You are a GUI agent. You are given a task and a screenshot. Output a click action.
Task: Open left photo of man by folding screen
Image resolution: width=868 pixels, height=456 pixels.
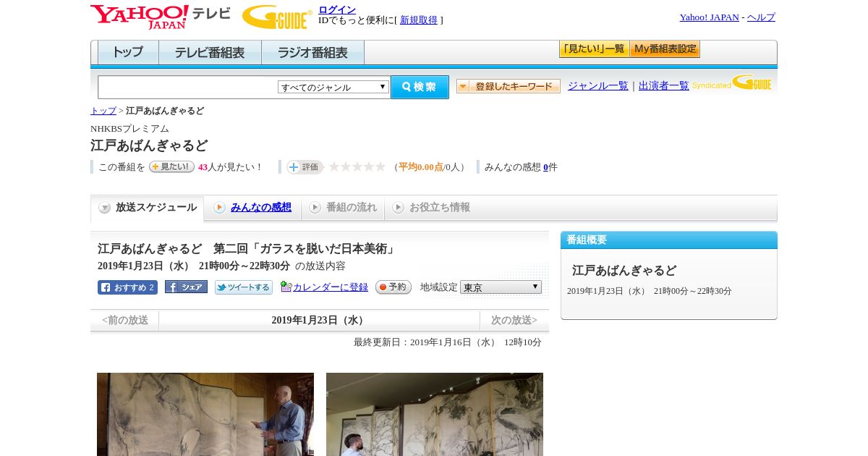coord(205,414)
